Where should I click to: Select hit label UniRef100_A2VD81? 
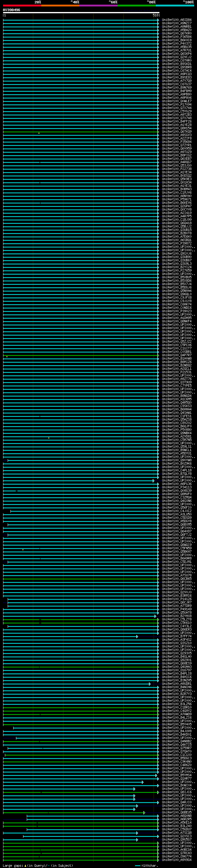coord(177,436)
